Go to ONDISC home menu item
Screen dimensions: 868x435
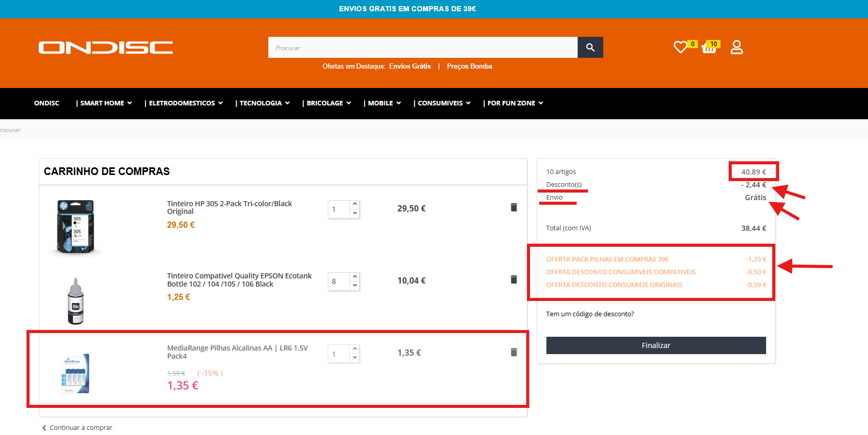coord(47,103)
